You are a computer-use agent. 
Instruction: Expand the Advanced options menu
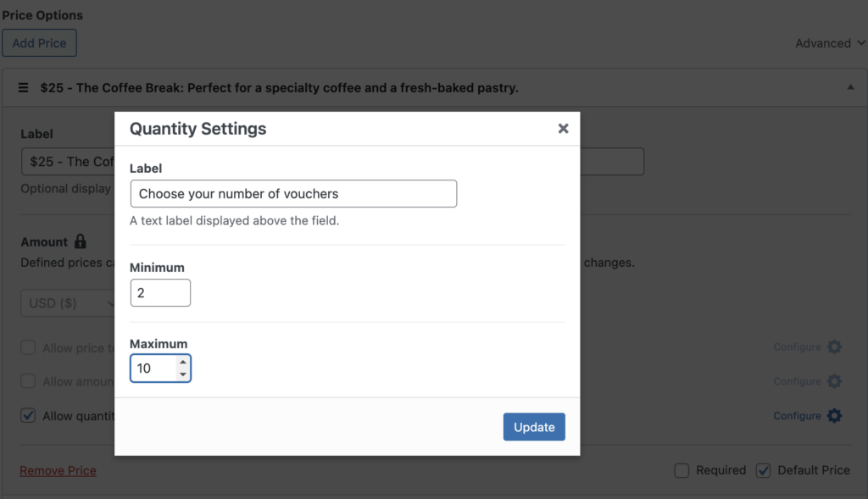click(830, 43)
